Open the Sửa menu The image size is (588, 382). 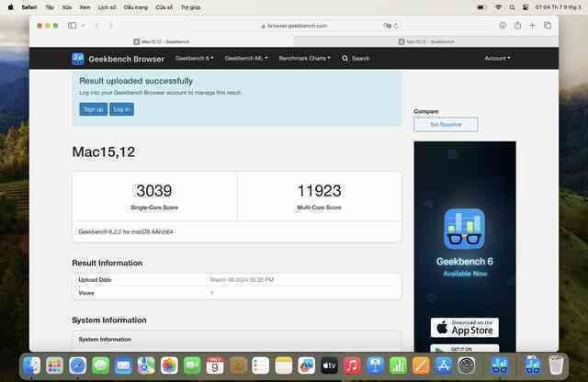[67, 7]
